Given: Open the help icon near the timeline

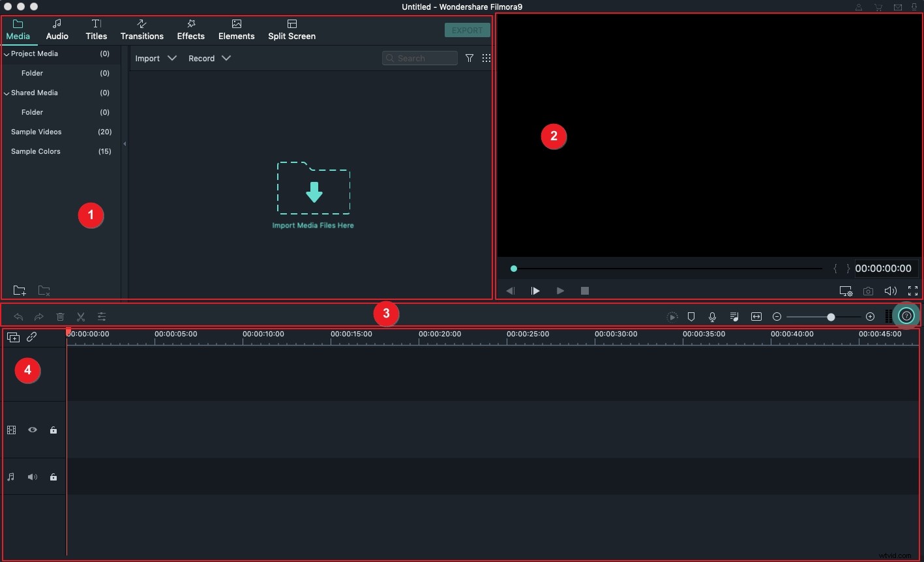Looking at the screenshot, I should pos(906,316).
